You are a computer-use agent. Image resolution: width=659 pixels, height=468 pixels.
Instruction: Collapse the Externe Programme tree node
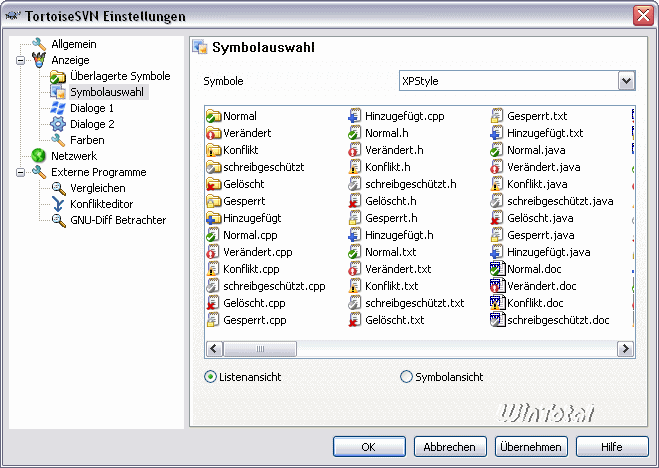point(20,172)
